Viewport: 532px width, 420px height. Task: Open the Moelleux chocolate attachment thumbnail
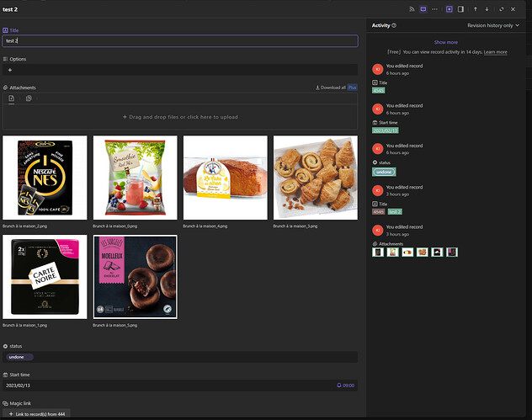[135, 277]
